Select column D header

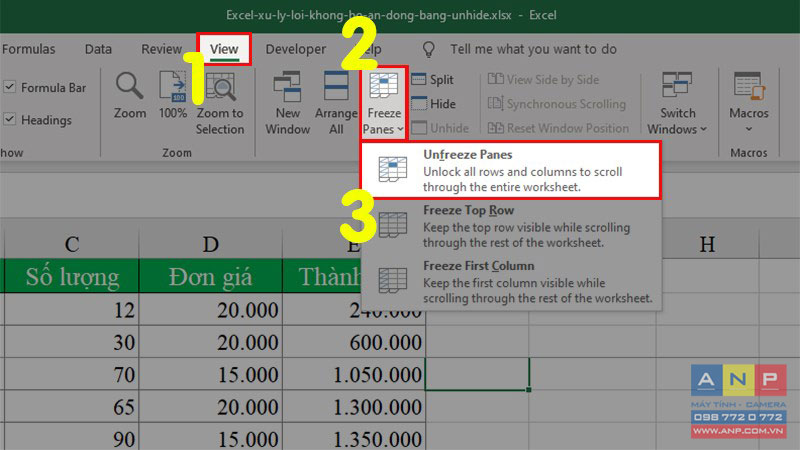point(210,244)
